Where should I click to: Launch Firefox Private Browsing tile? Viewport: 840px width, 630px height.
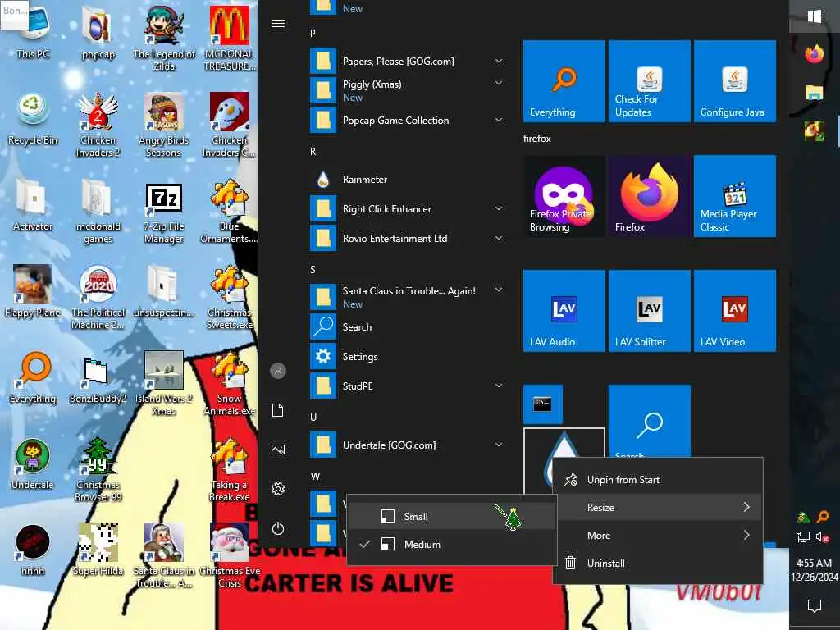pyautogui.click(x=564, y=196)
